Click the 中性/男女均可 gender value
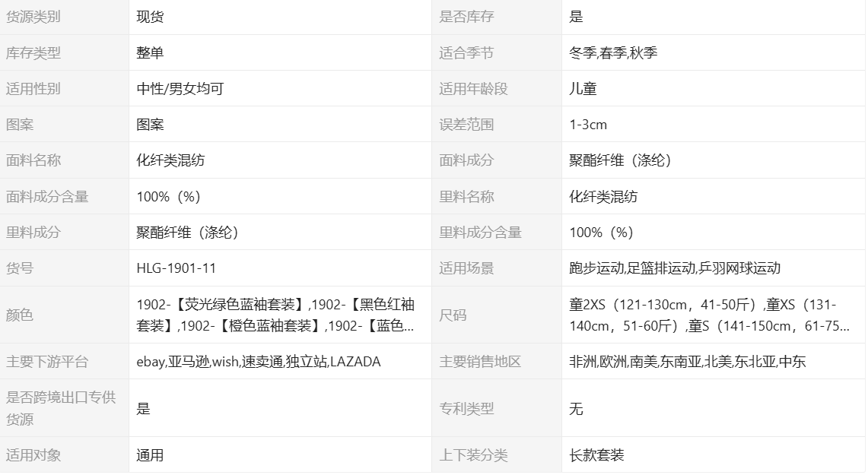This screenshot has height=475, width=868. tap(180, 89)
